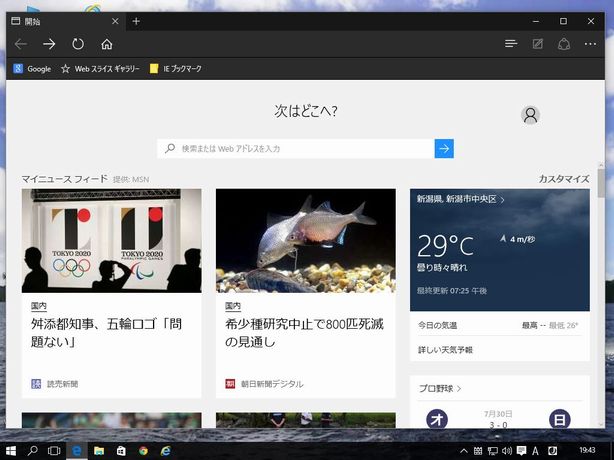Open the fish aquarium news image
The width and height of the screenshot is (614, 460).
tap(305, 241)
